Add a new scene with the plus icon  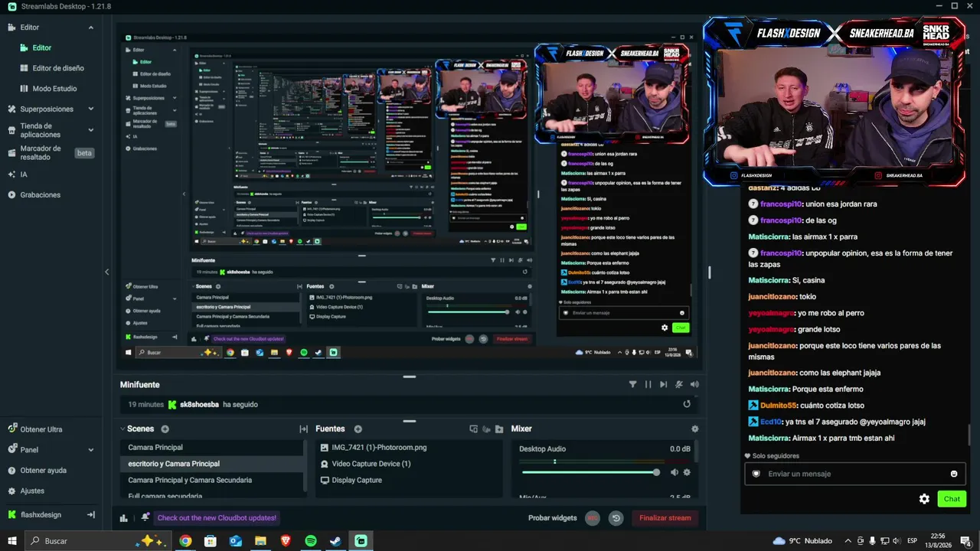click(165, 429)
